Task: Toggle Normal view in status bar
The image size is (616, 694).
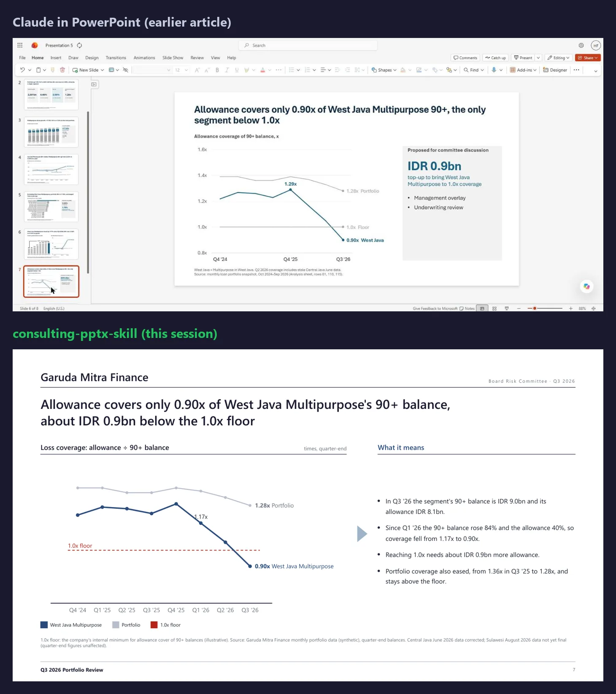Action: tap(482, 308)
